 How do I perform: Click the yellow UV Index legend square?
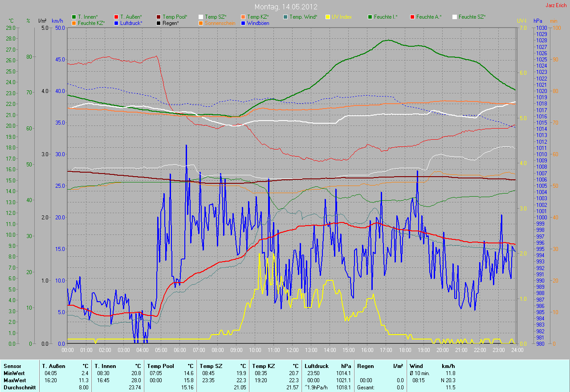coord(328,17)
